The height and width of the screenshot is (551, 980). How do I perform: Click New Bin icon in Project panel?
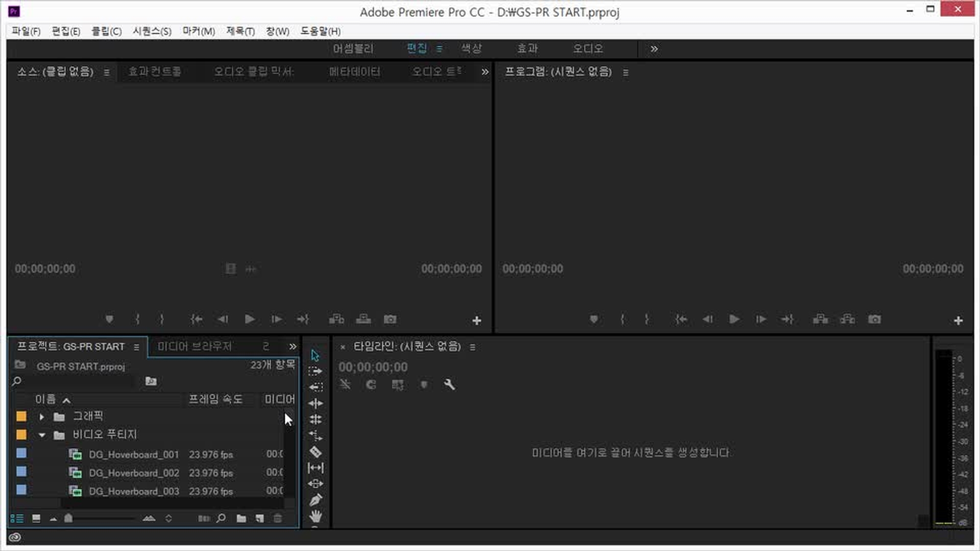click(241, 518)
